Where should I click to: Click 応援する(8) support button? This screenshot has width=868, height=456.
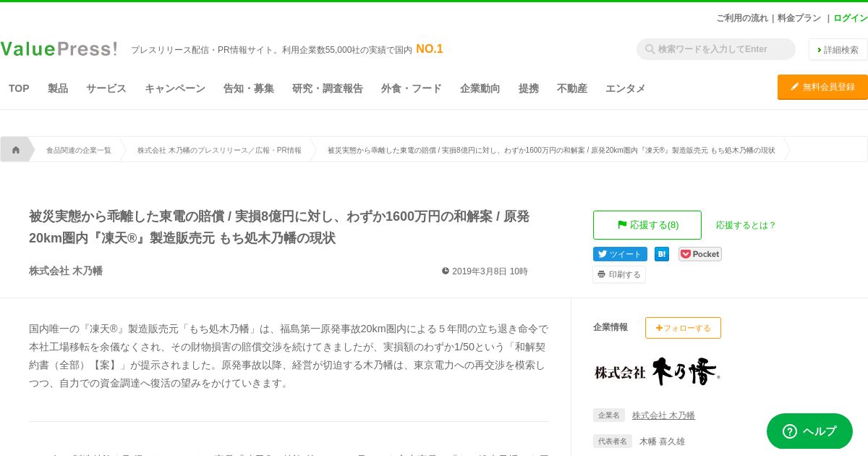tap(647, 225)
